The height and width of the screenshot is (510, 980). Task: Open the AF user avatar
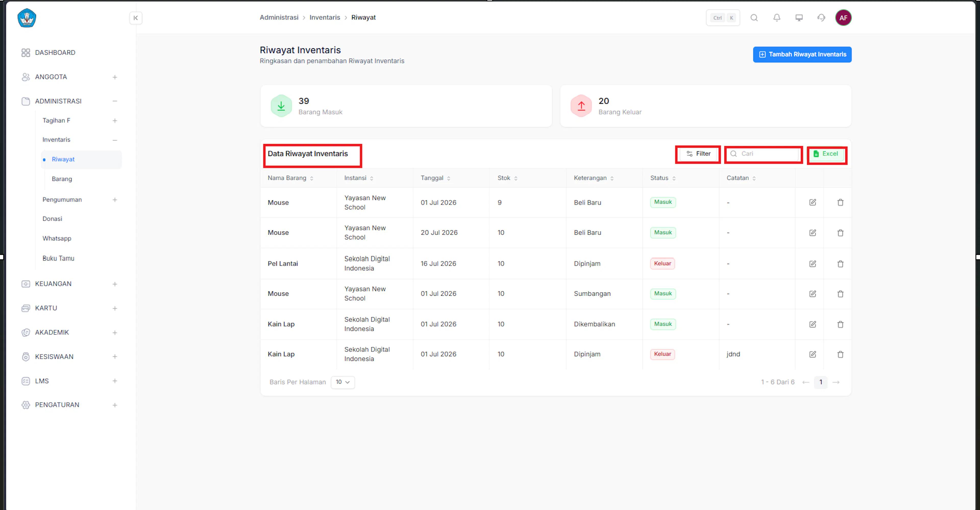(843, 18)
